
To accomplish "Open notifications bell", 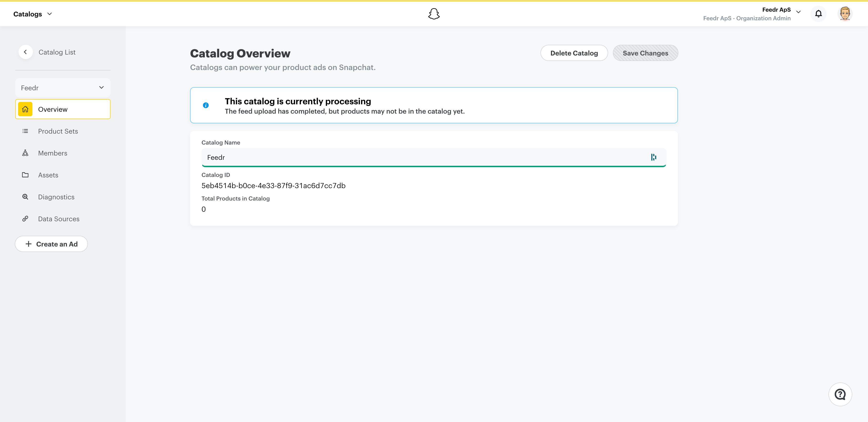I will coord(818,14).
